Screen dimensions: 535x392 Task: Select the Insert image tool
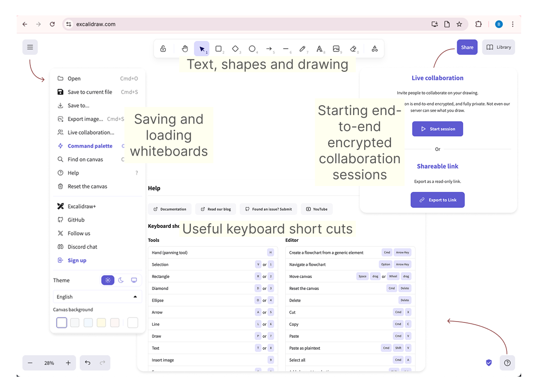(336, 49)
